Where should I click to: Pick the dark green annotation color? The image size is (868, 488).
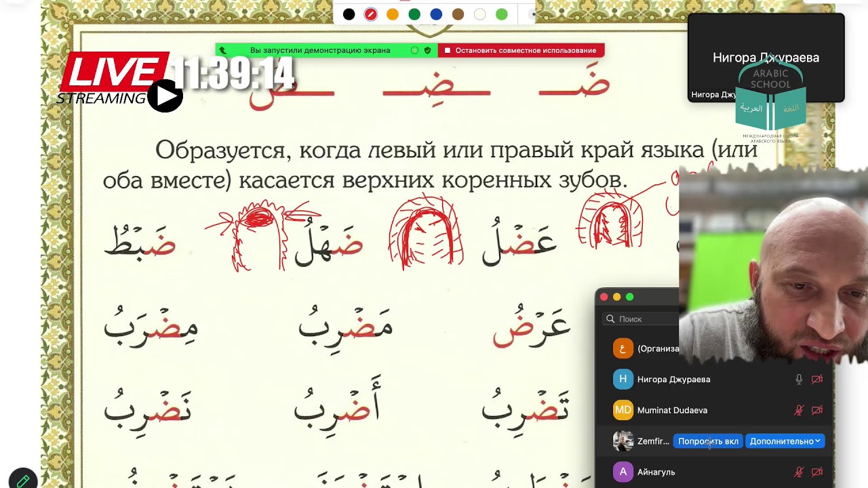tap(414, 14)
